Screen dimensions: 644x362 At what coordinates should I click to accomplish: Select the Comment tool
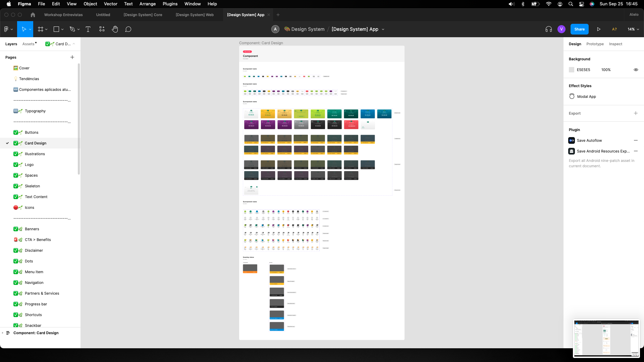point(128,29)
